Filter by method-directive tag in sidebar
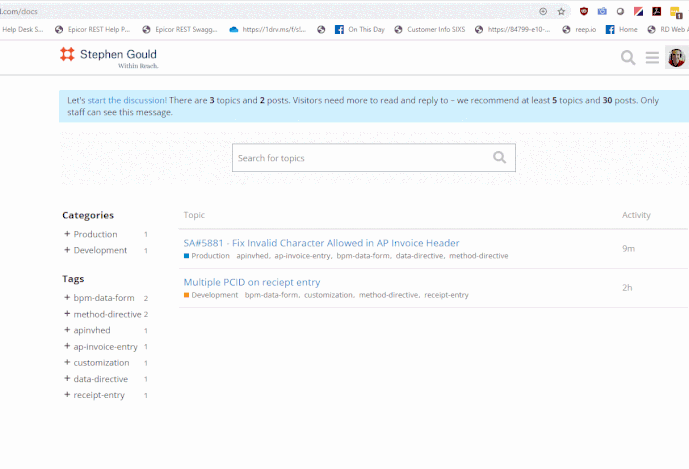Image resolution: width=689 pixels, height=469 pixels. (107, 314)
